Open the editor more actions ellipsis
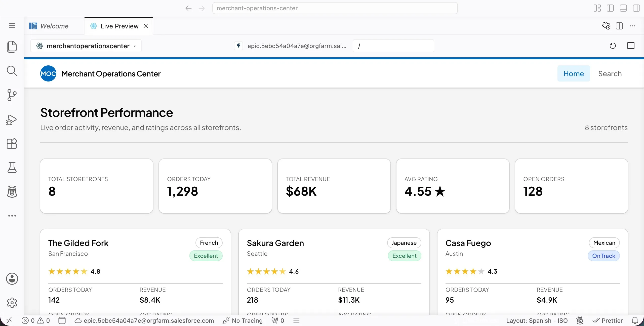This screenshot has height=326, width=644. [632, 26]
